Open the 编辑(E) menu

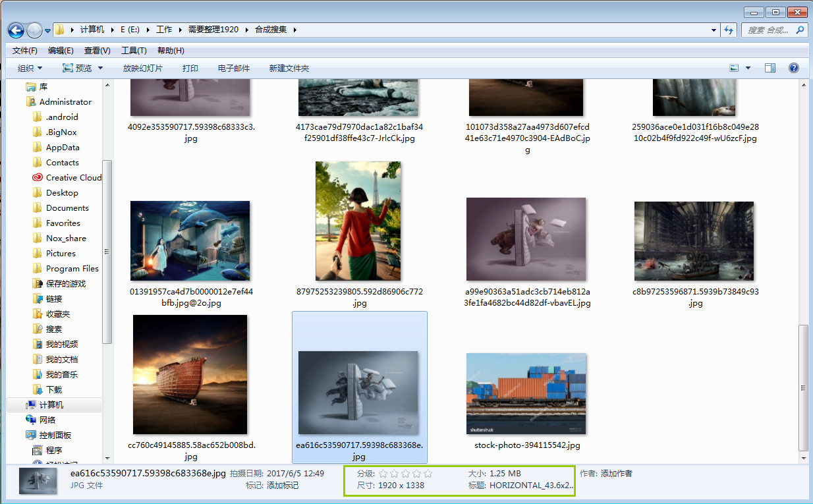point(61,51)
